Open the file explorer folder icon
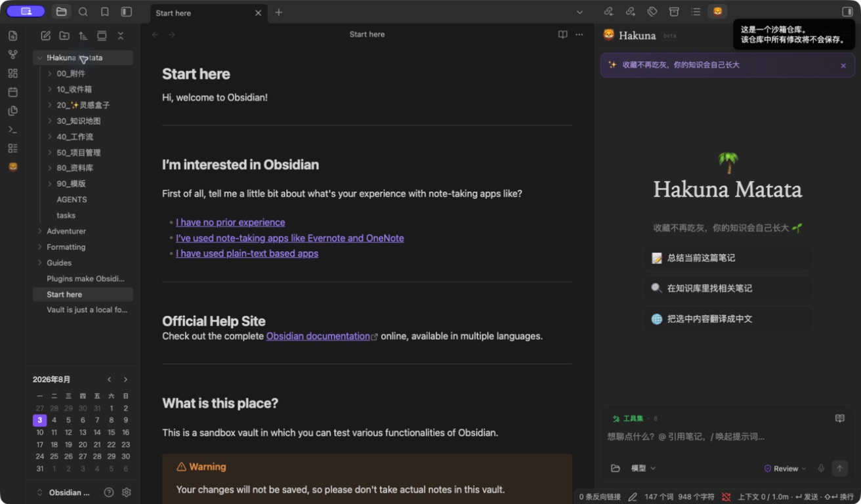The height and width of the screenshot is (504, 861). pyautogui.click(x=62, y=12)
